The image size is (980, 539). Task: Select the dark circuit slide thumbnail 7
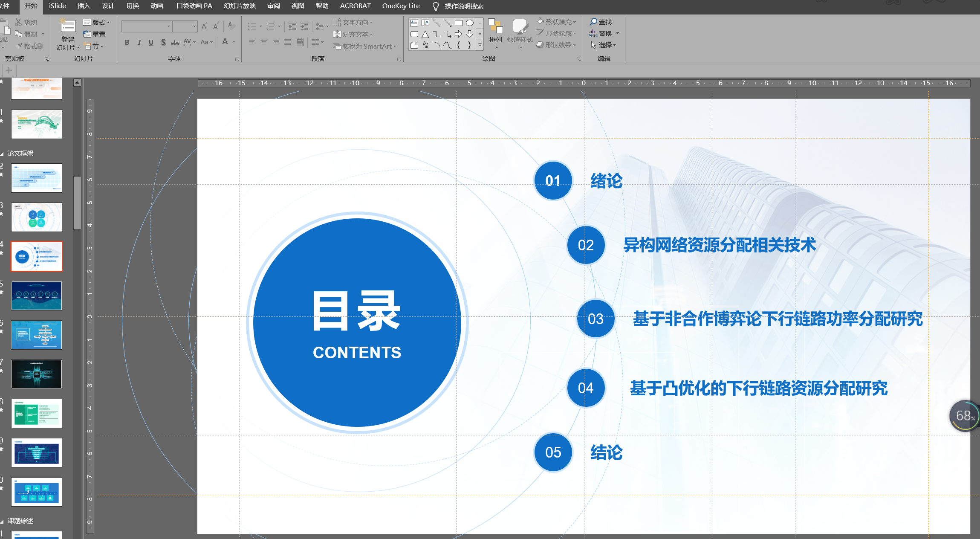pos(37,374)
